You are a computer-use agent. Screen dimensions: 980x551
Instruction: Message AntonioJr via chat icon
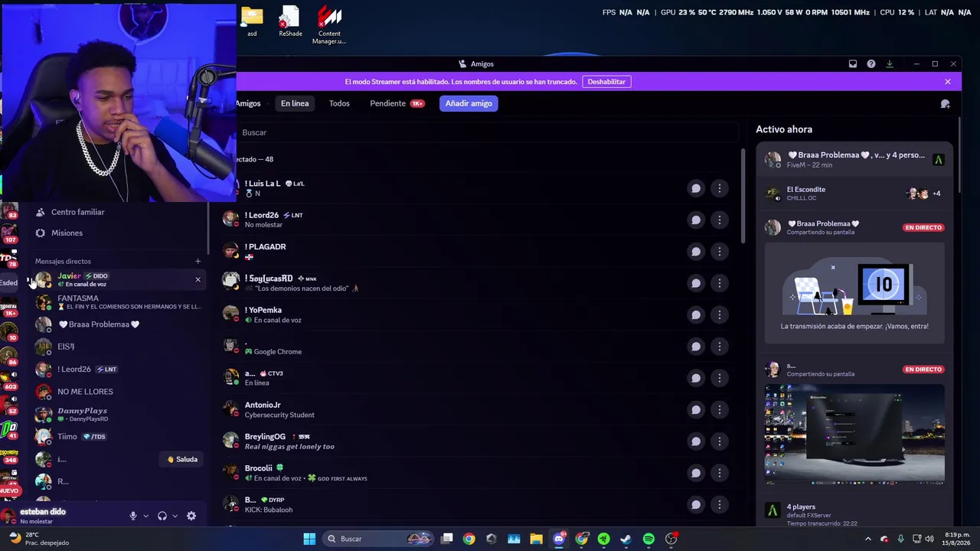pos(696,409)
